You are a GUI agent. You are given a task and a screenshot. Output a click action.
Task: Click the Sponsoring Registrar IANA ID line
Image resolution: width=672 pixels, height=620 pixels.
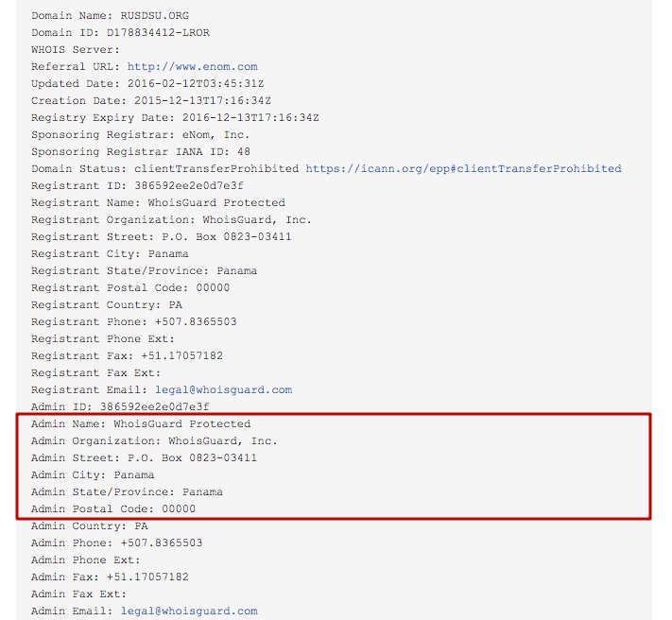141,151
